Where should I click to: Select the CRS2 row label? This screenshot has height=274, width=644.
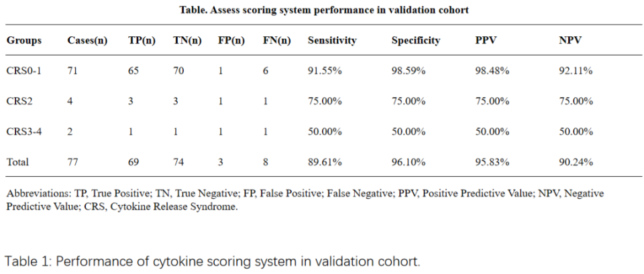pyautogui.click(x=19, y=101)
